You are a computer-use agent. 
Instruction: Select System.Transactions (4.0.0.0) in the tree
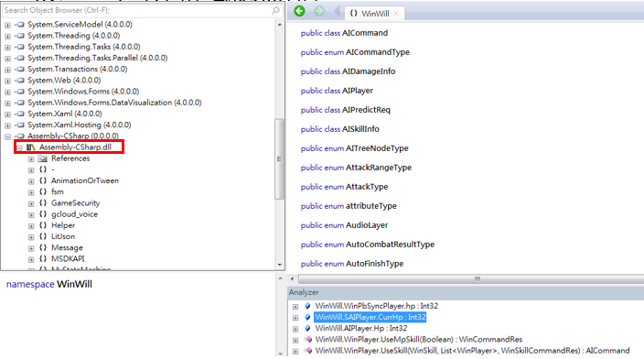coord(78,69)
